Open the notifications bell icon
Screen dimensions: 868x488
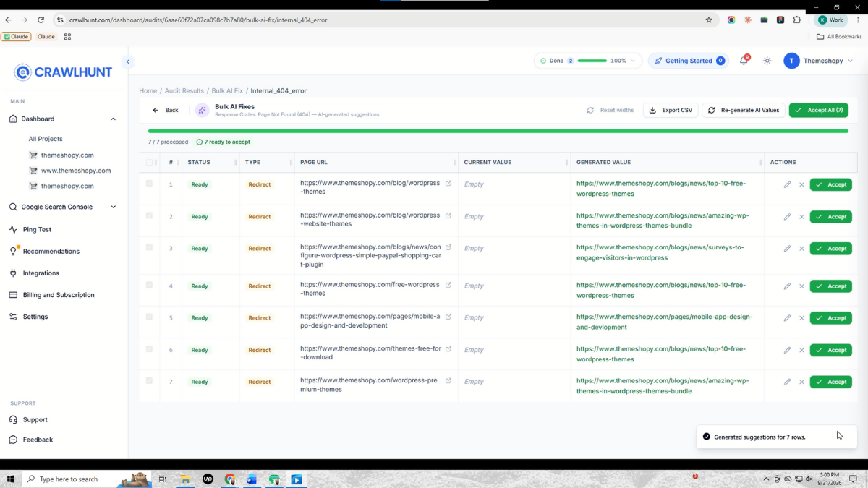pyautogui.click(x=744, y=61)
